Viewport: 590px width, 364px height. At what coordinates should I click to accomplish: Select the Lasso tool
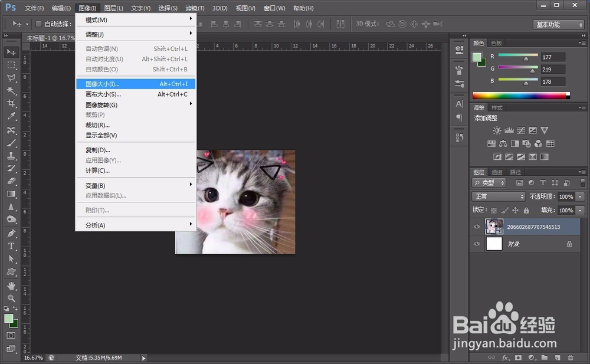11,78
